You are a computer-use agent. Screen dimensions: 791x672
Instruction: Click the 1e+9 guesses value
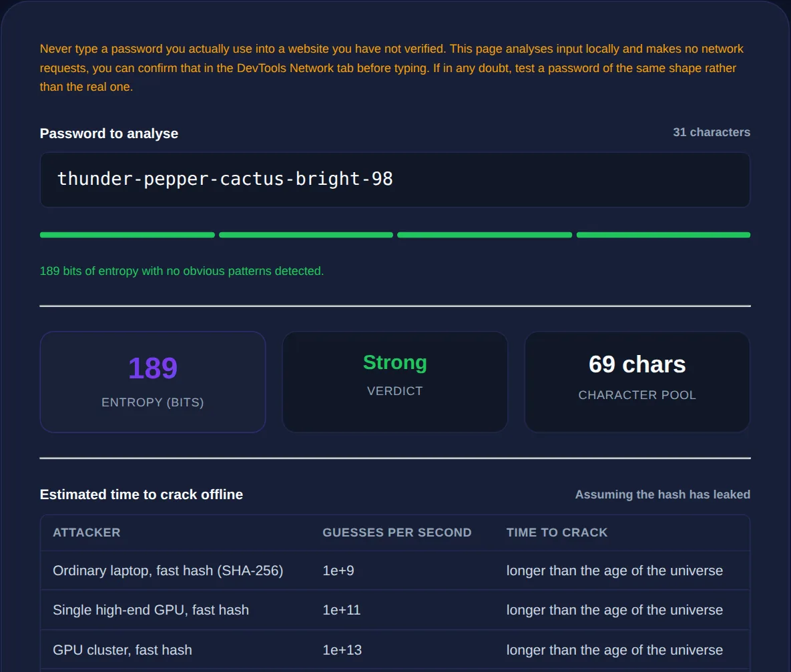coord(338,571)
